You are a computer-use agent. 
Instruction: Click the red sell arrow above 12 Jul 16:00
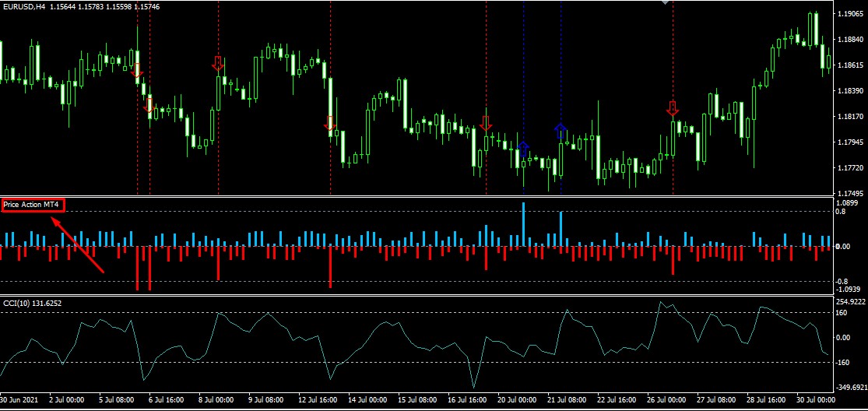coord(330,123)
